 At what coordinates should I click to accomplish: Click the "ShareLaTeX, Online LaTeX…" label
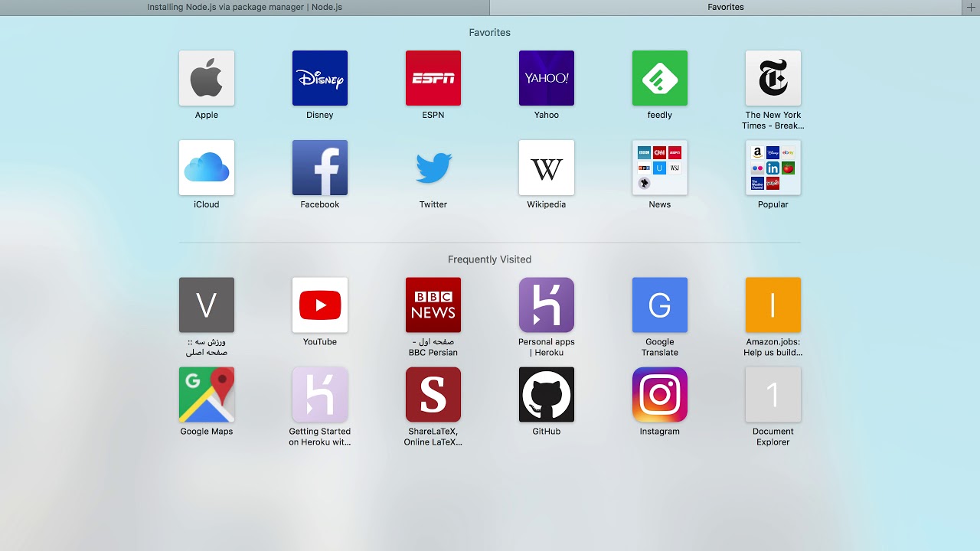pyautogui.click(x=433, y=437)
